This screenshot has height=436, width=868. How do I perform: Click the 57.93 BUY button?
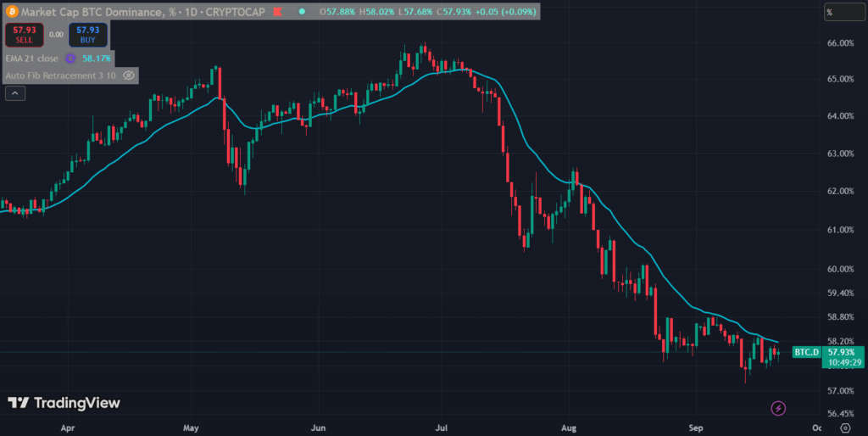[x=88, y=34]
